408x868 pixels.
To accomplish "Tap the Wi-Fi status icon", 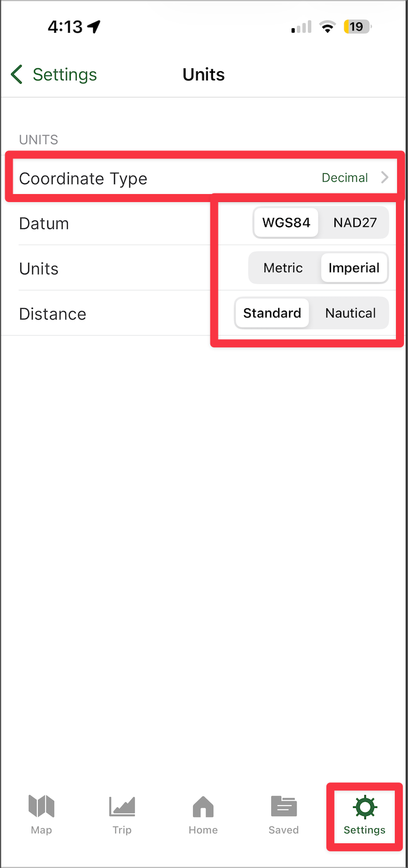I will pos(328,26).
